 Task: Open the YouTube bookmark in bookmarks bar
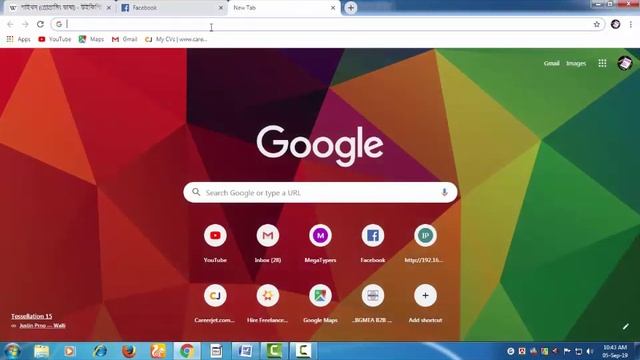(x=55, y=39)
